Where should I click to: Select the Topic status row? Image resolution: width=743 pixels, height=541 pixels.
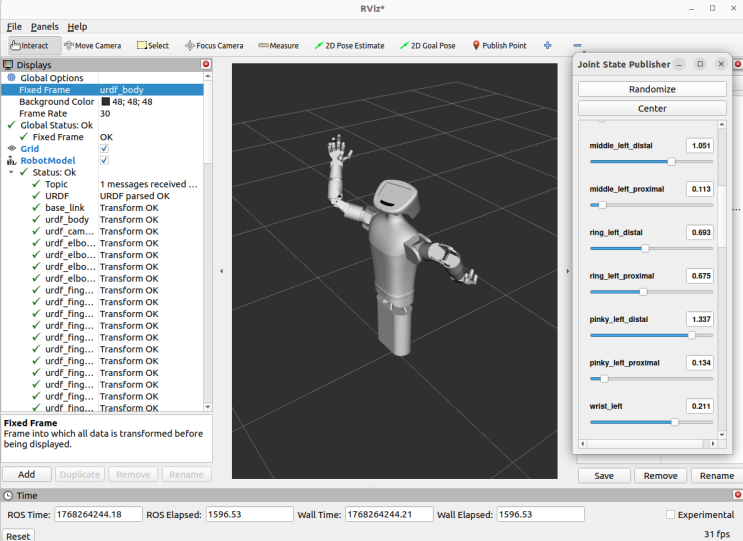point(102,184)
